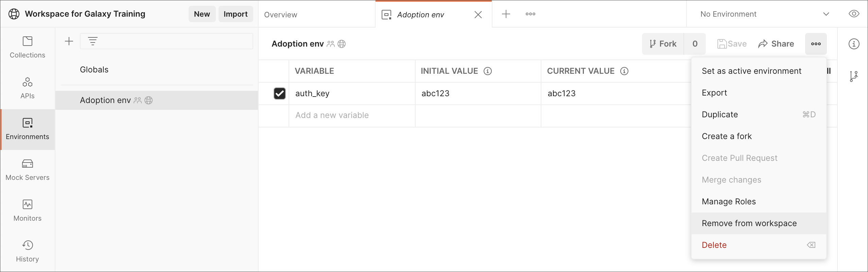
Task: Open the No Environment dropdown
Action: (x=765, y=14)
